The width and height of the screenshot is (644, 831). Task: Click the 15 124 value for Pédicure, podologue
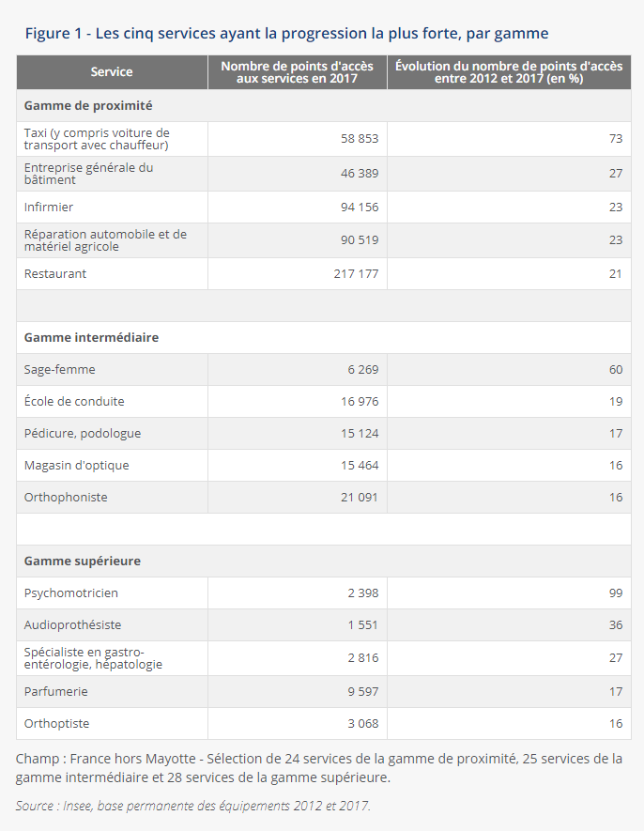click(x=359, y=434)
